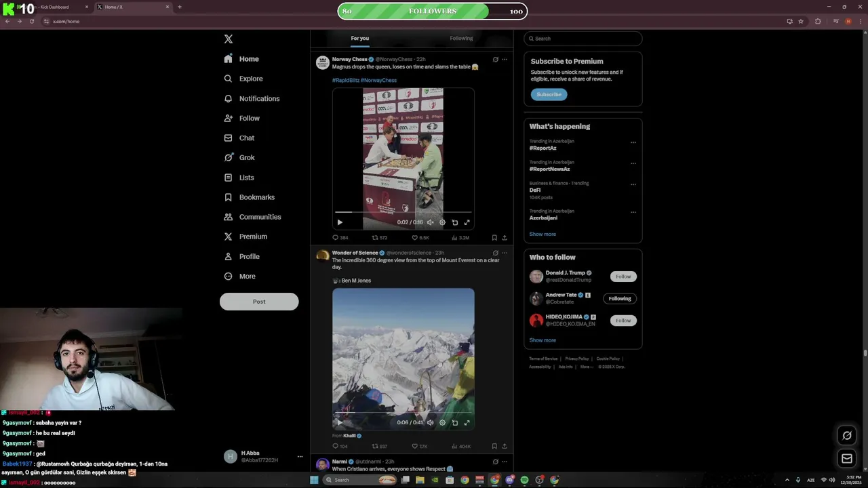868x488 pixels.
Task: Play the Norway Chess video
Action: (x=340, y=222)
